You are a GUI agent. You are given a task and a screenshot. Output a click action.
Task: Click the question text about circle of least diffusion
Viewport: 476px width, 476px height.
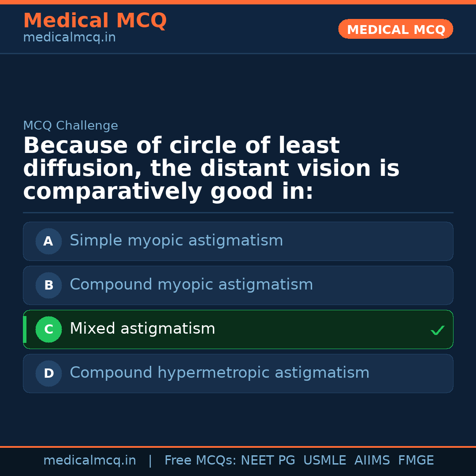coord(212,169)
